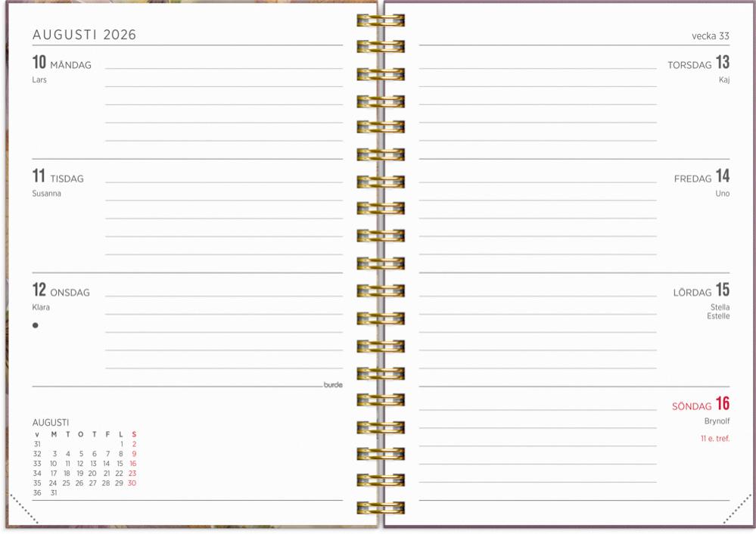Select date 29 in the mini calendar
Screen dimensions: 756x534
[x=119, y=483]
